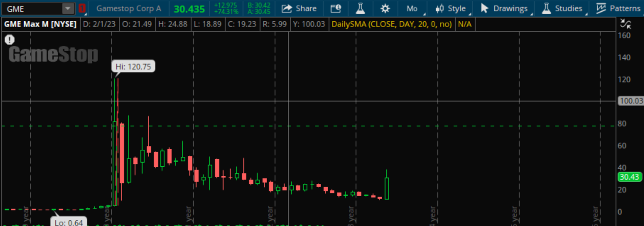Screen dimensions: 644x226
Task: Click the Hi: 120.75 price bubble
Action: [x=134, y=67]
